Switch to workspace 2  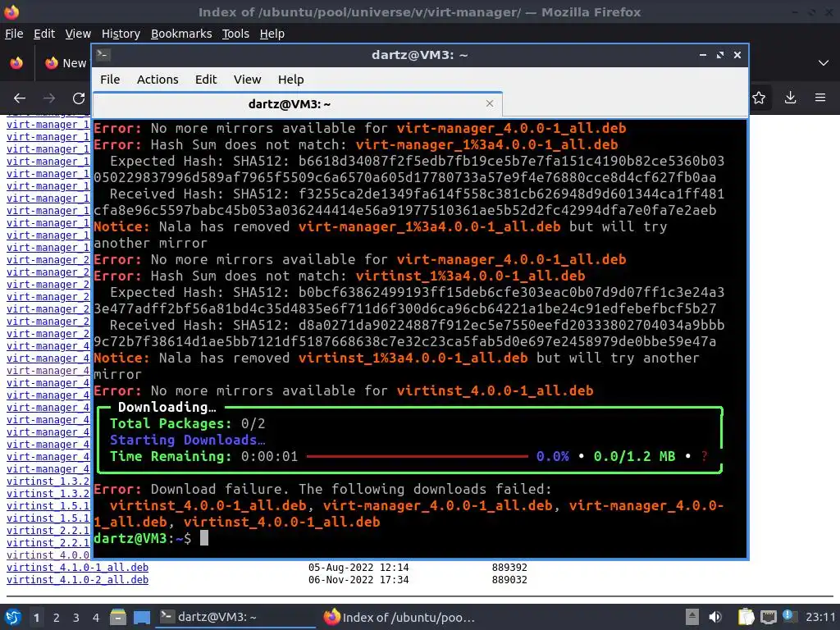57,618
